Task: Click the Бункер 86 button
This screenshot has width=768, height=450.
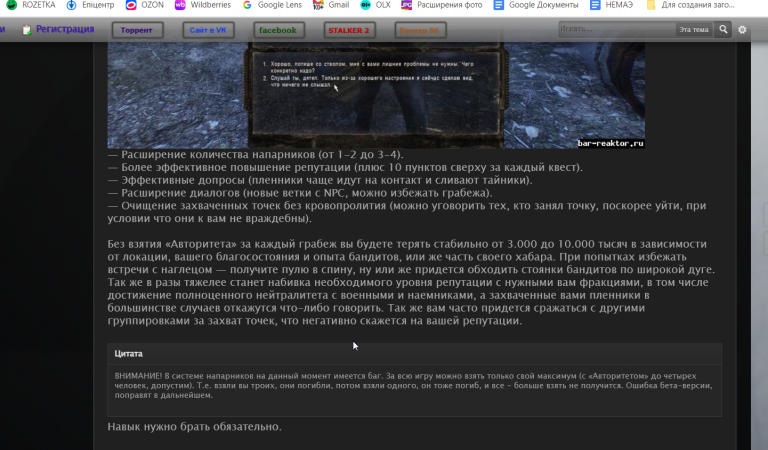Action: [419, 30]
